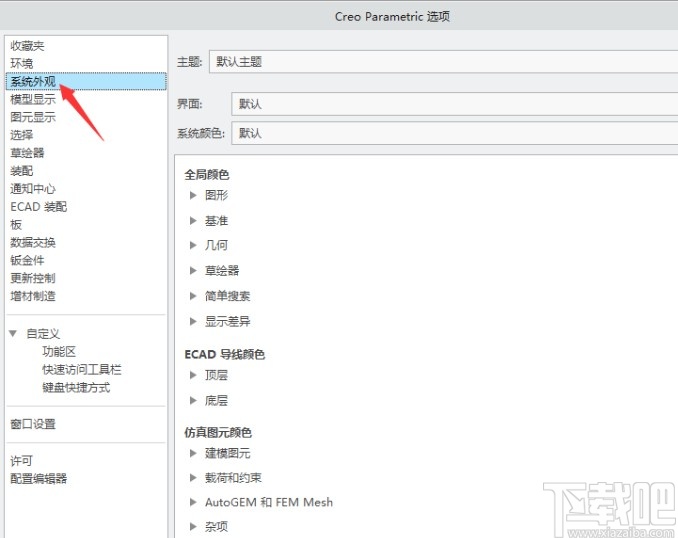Open the 系统颜色 dropdown
This screenshot has width=678, height=538.
(455, 133)
